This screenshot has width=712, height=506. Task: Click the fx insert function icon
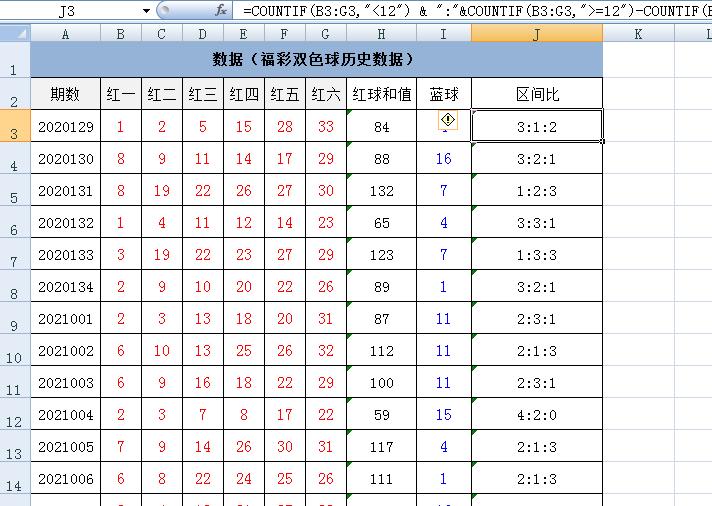tap(221, 10)
